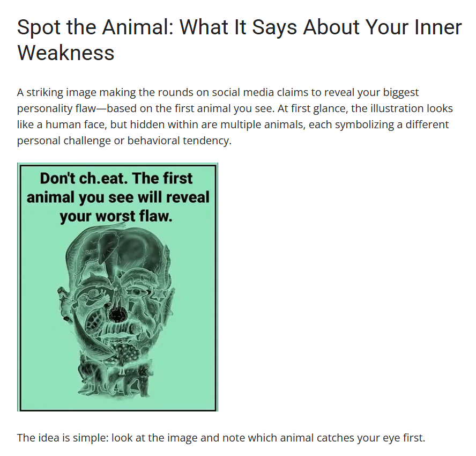Click the words "personality flaw" in the paragraph
476x456 pixels.
[58, 108]
